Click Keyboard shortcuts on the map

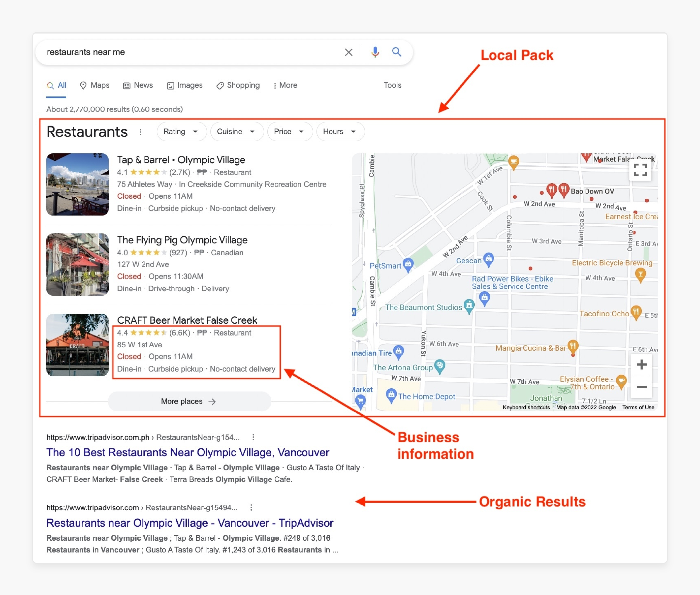[x=526, y=407]
